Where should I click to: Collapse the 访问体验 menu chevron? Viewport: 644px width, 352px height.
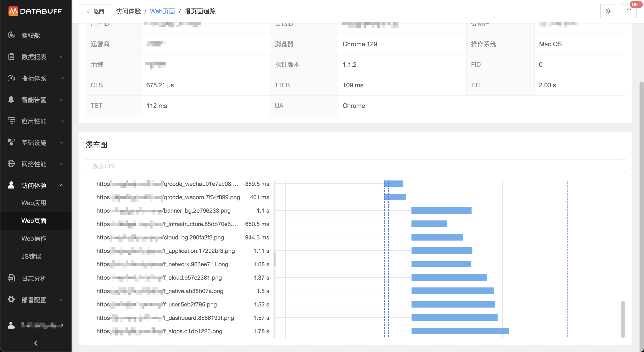(x=62, y=185)
